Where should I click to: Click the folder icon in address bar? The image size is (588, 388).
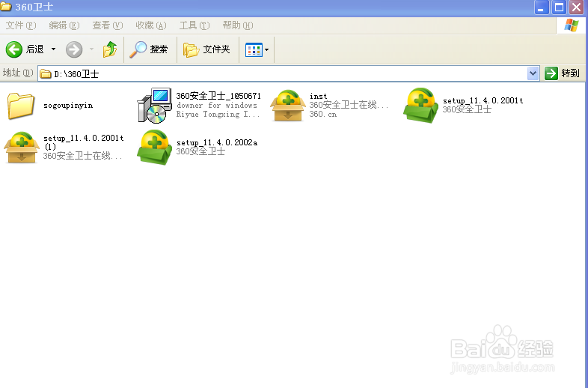[46, 74]
